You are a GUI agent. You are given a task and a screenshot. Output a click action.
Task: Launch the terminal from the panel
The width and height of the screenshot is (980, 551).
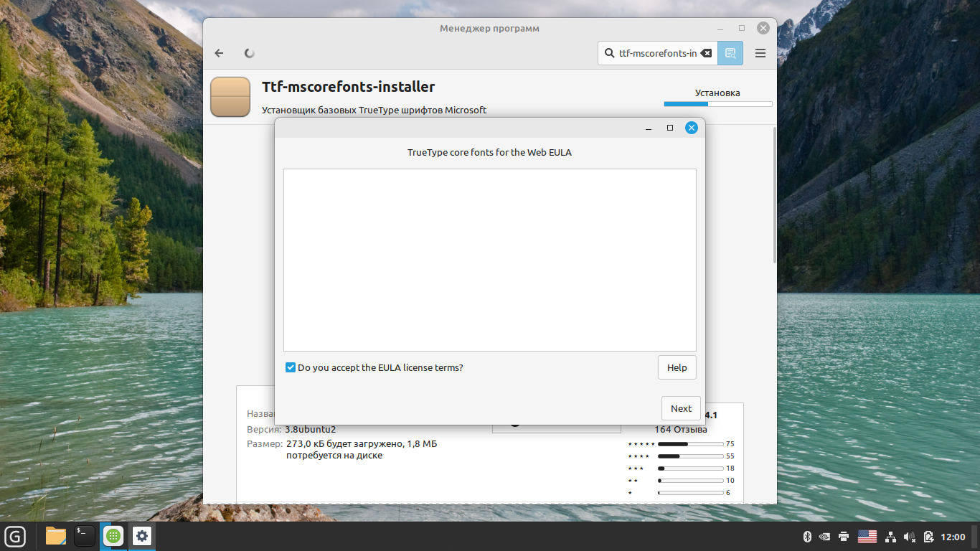click(85, 536)
